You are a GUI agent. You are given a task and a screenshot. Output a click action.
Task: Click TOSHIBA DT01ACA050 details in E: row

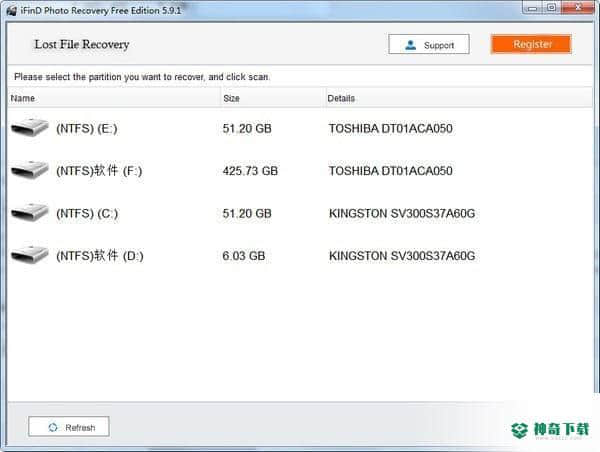(x=391, y=128)
